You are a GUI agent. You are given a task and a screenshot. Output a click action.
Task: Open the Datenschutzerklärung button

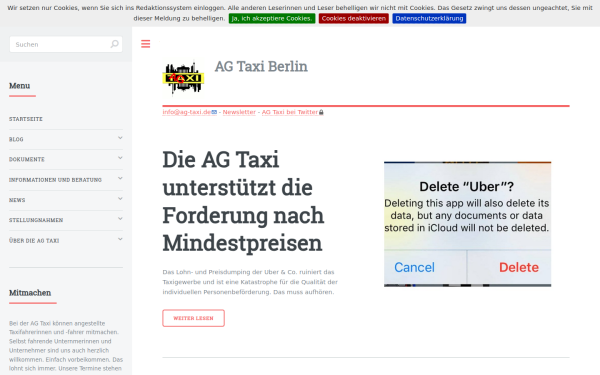tap(429, 18)
